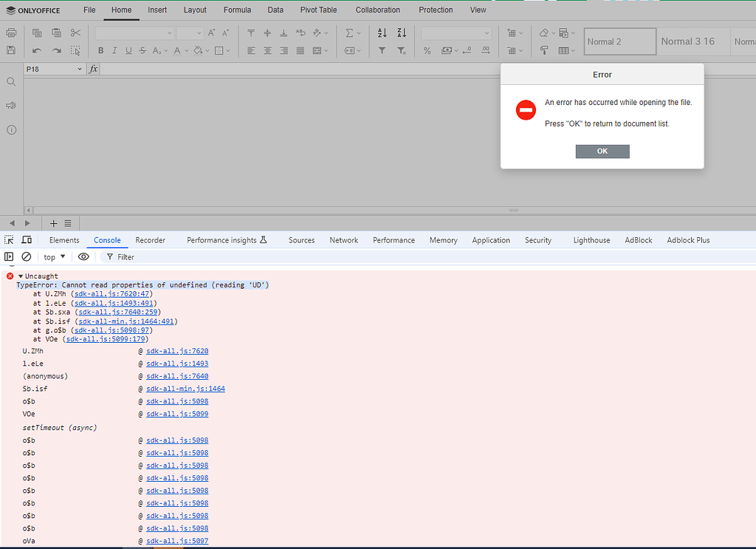Viewport: 756px width, 549px height.
Task: Click the Print icon
Action: (x=13, y=33)
